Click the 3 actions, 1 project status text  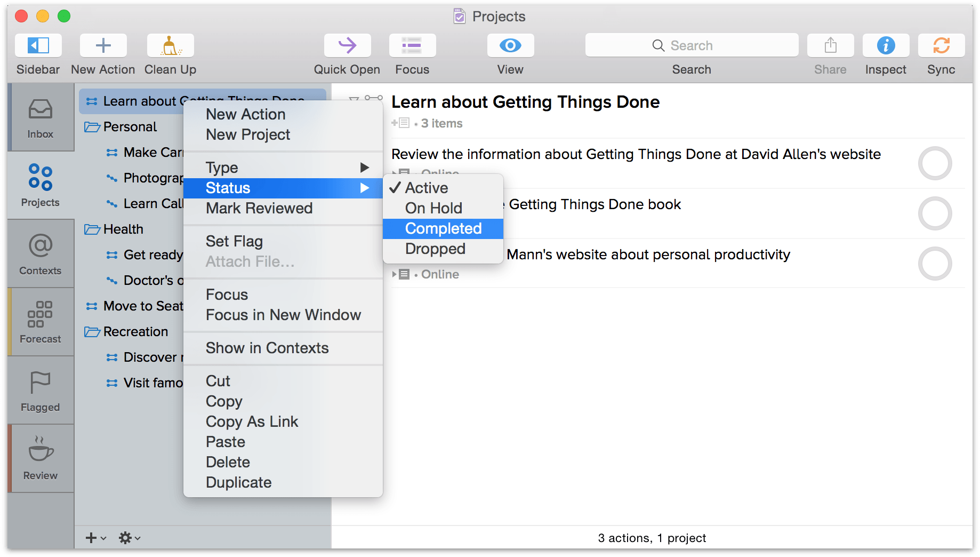652,538
